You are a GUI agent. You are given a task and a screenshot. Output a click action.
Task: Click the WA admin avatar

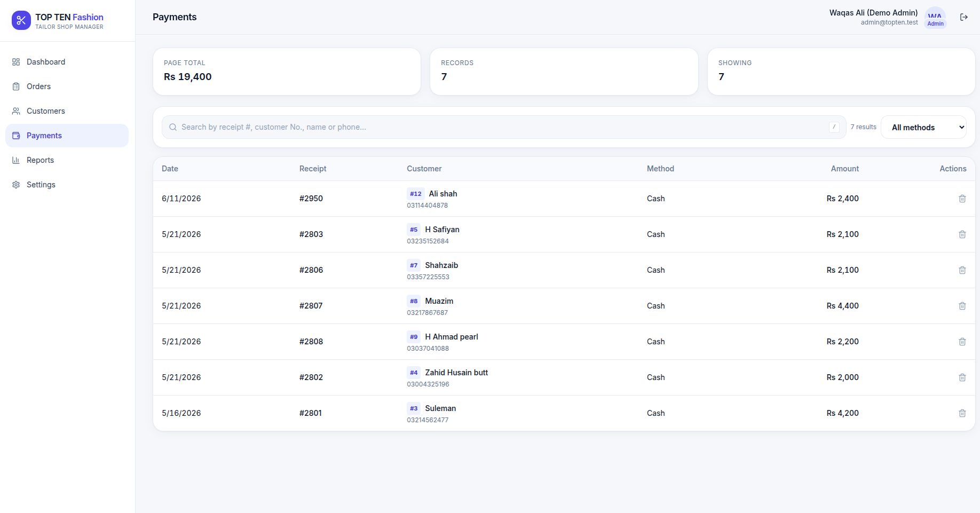pyautogui.click(x=935, y=18)
